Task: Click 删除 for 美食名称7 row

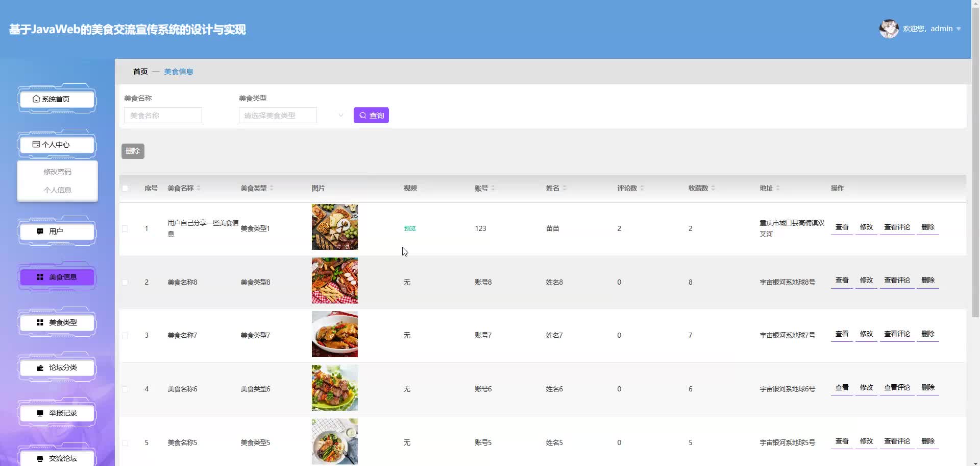Action: pos(928,334)
